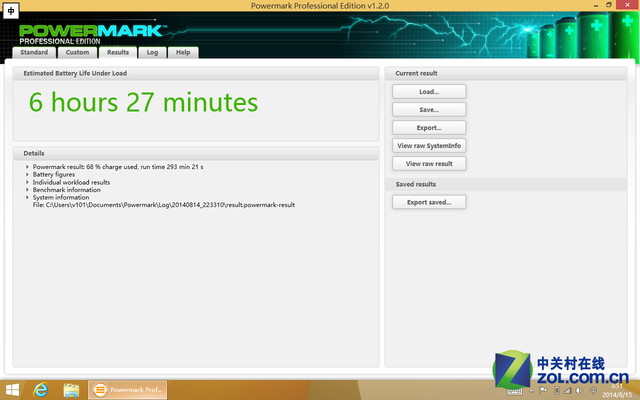Minimize the Powermark window
The image size is (640, 400).
click(x=596, y=5)
